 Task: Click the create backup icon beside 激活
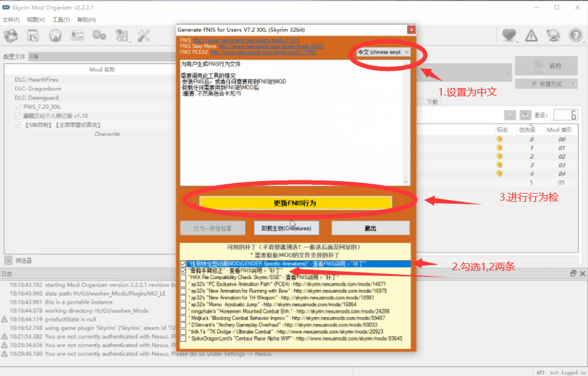point(525,115)
